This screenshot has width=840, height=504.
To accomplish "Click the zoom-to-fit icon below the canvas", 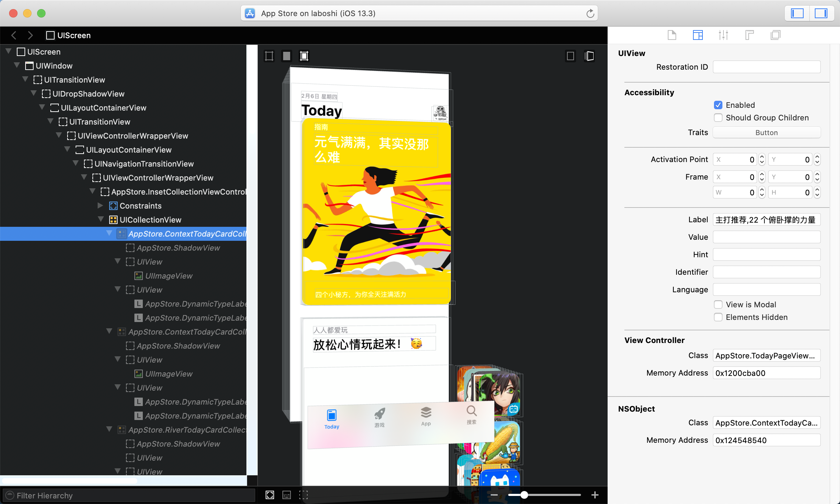I will (x=270, y=495).
